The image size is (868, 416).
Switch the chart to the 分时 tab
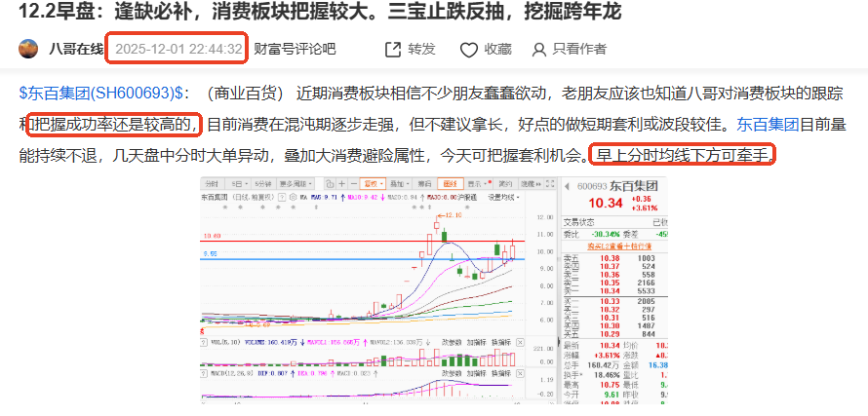click(212, 184)
